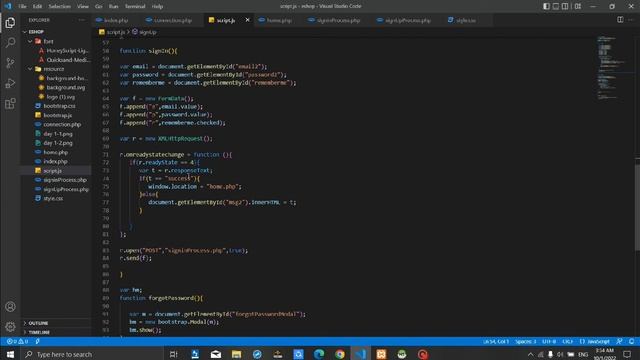Close the script.js editor tab
The height and width of the screenshot is (360, 640).
[x=247, y=20]
